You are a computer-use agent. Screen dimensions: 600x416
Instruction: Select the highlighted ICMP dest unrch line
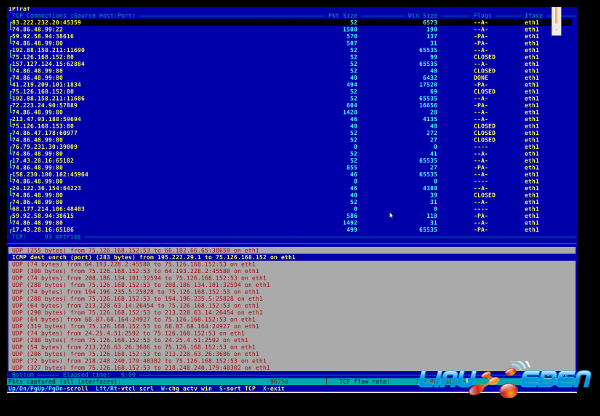click(292, 257)
